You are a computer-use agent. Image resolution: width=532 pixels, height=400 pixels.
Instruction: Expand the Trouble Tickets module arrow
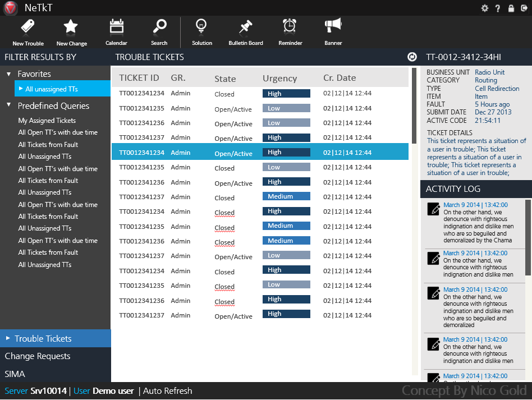coord(8,338)
